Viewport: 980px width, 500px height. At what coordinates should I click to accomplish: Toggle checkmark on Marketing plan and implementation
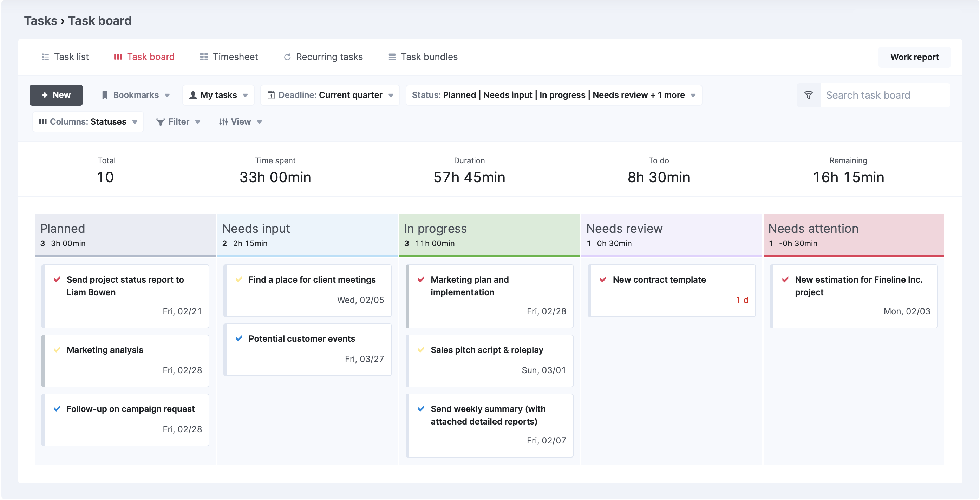[x=421, y=279]
